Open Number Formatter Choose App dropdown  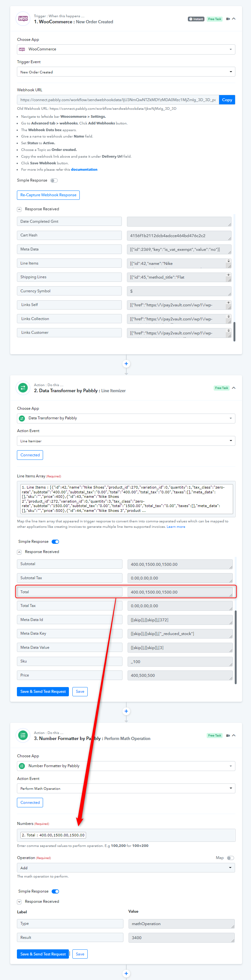(126, 766)
